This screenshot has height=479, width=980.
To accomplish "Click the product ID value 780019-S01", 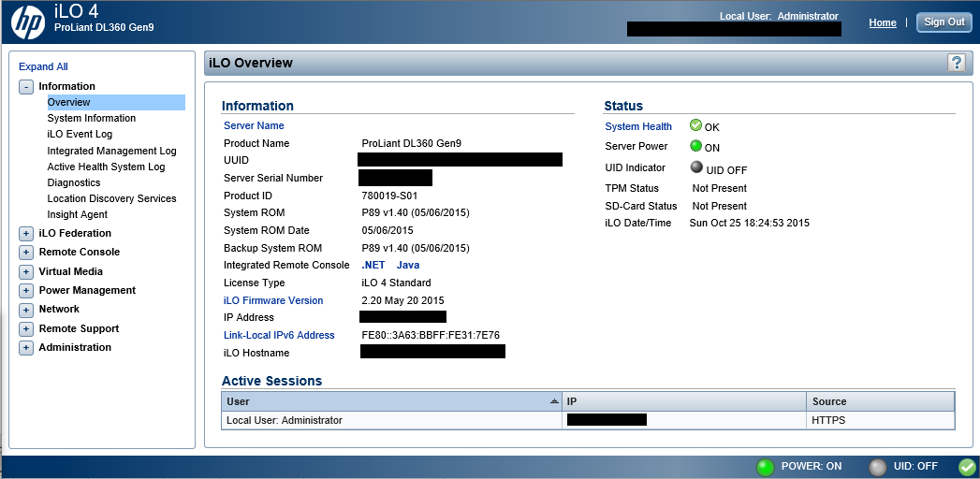I will point(389,196).
